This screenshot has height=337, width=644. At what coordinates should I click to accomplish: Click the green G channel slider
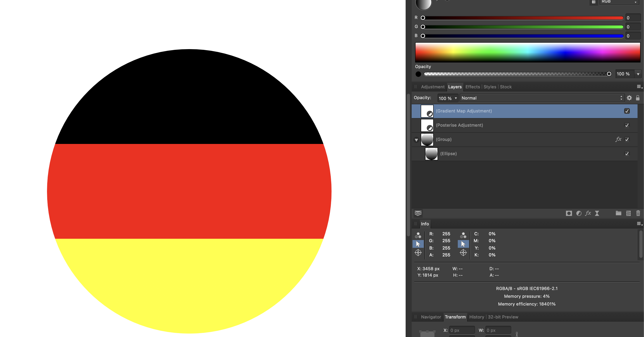coord(523,27)
